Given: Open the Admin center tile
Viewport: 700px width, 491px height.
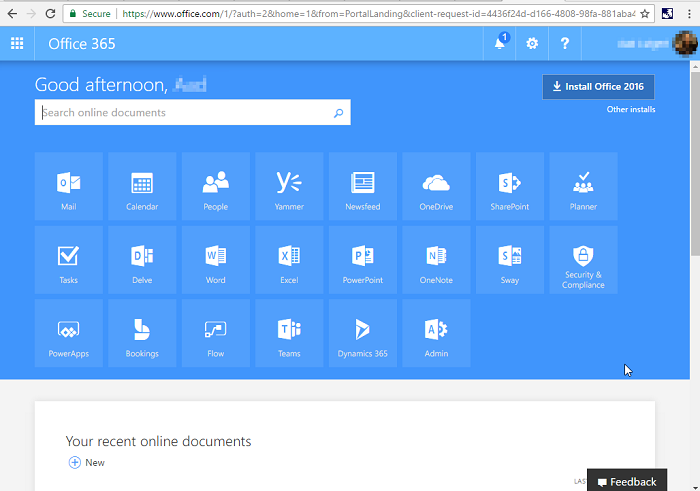Looking at the screenshot, I should tap(436, 333).
